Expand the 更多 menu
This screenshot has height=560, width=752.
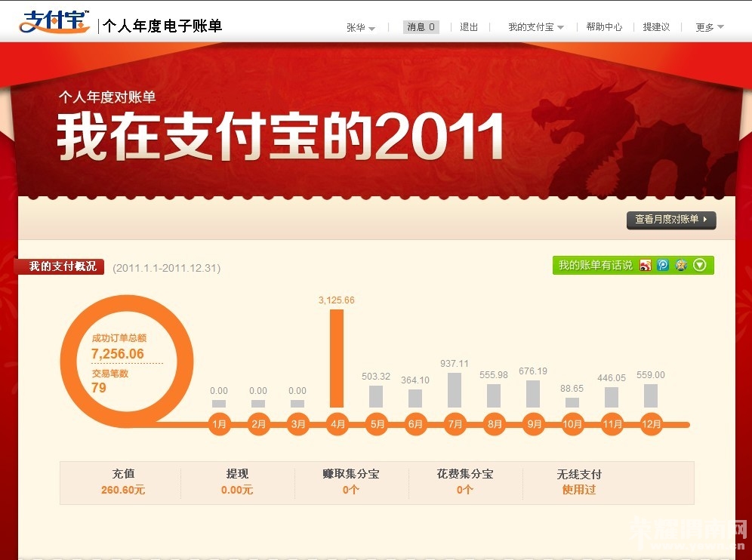(709, 27)
